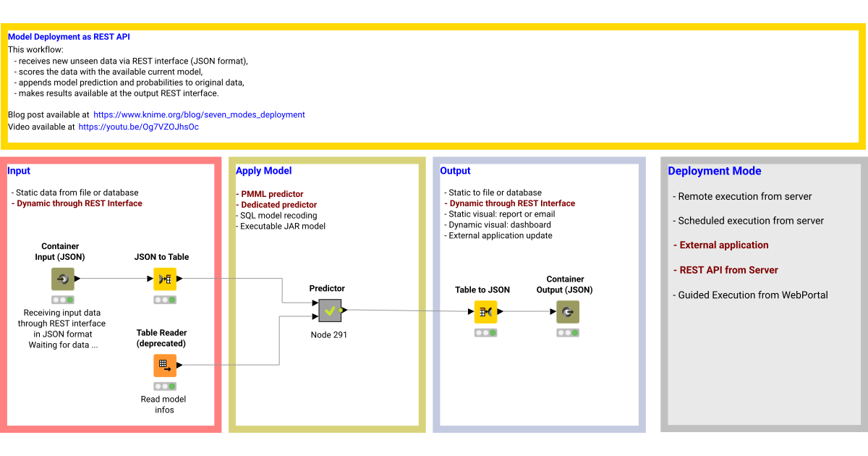
Task: Select the Deployment Mode annotation header
Action: tap(715, 171)
